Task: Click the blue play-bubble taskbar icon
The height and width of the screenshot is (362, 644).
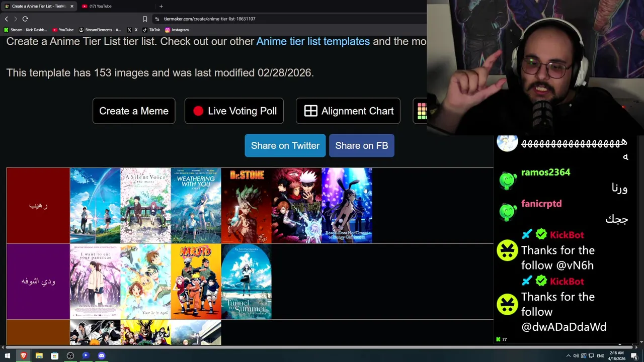Action: pos(86,355)
